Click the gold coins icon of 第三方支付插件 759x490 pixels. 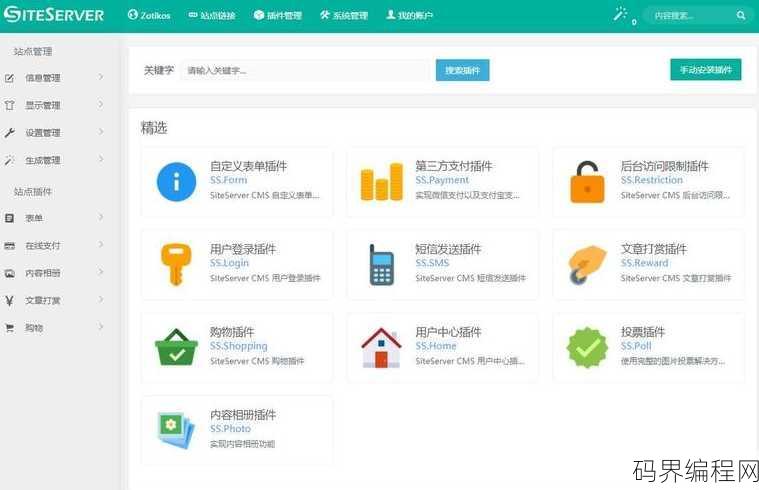tap(382, 182)
